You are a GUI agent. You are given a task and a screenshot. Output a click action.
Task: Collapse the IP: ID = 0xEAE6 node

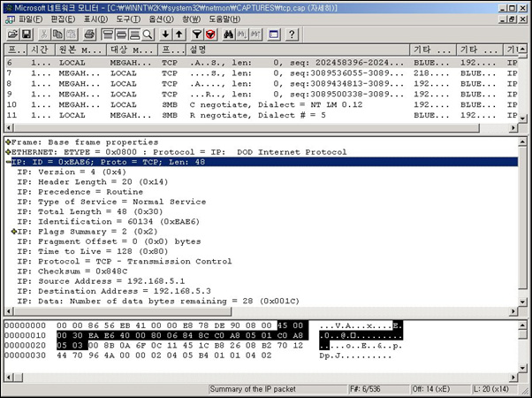tap(8, 162)
